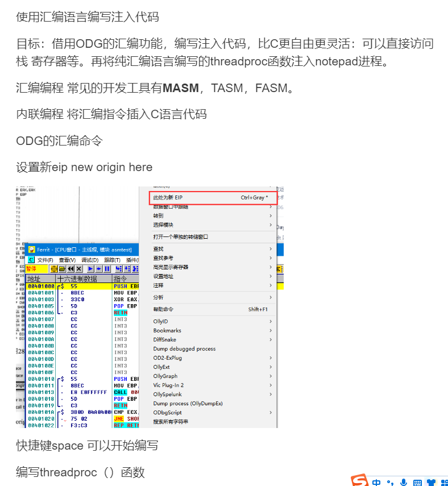448x486 pixels.
Task: Toggle the punctuation mode icon in IME bar
Action: [390, 482]
